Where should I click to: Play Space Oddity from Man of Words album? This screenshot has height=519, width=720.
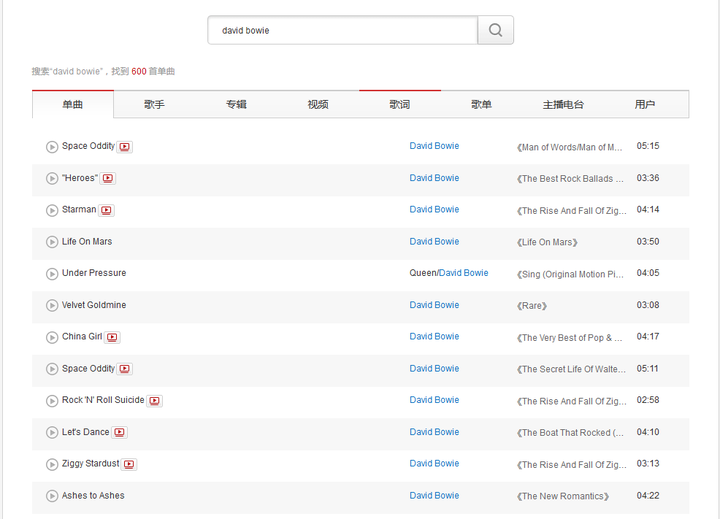tap(52, 147)
